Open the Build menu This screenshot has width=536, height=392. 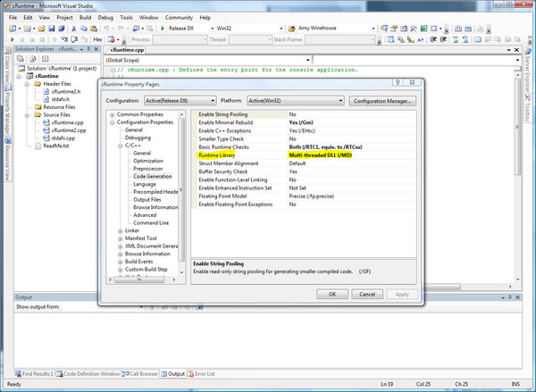coord(85,18)
